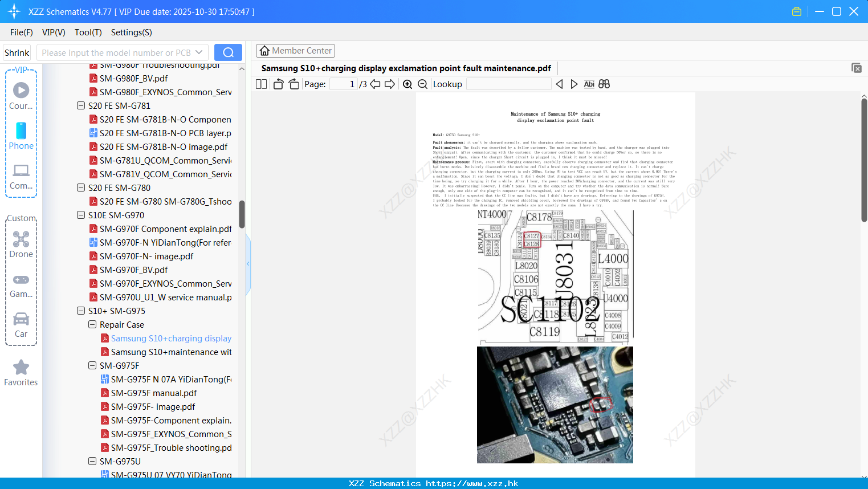Viewport: 868px width, 489px height.
Task: Click the Shrink button
Action: [17, 52]
